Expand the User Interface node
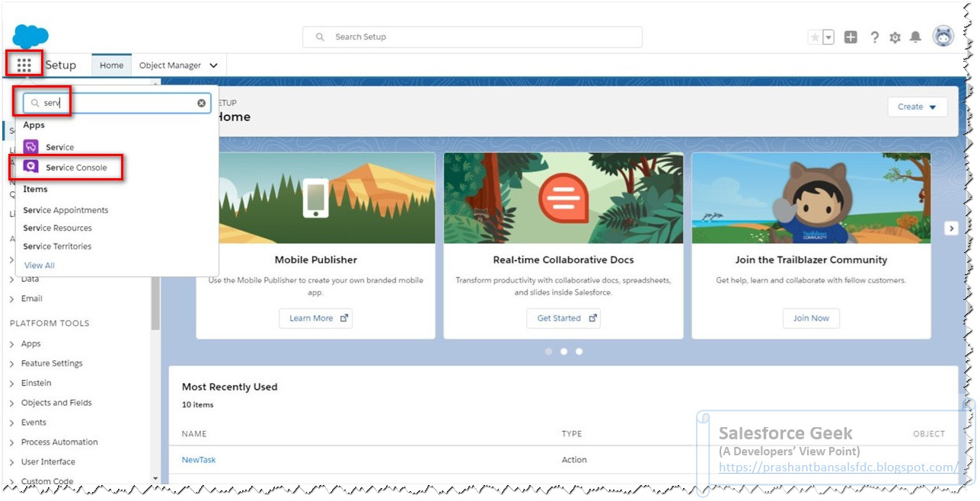Screen dimensions: 980x501 12,462
